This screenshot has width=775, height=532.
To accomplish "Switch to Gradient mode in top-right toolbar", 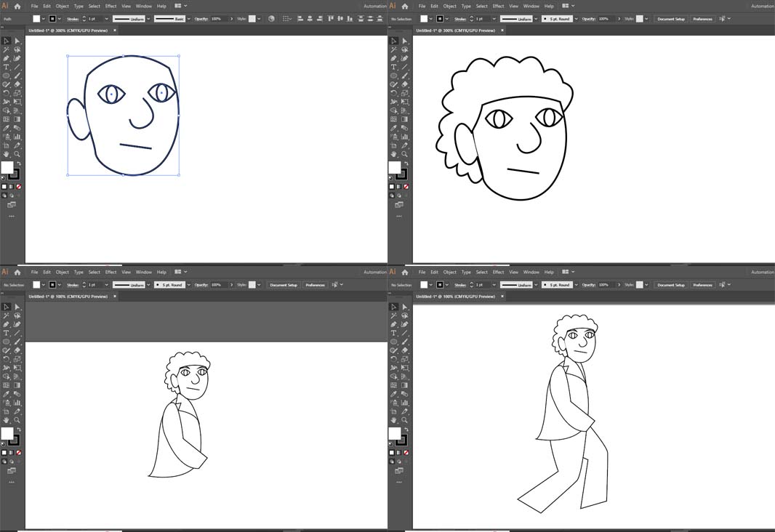I will pos(399,187).
